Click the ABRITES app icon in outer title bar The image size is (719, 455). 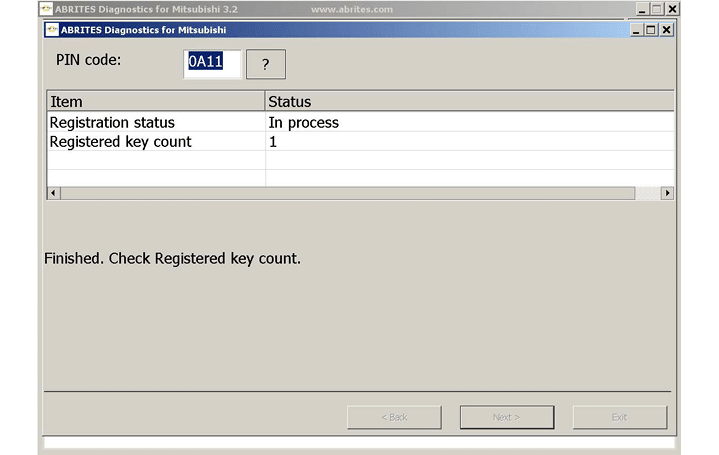46,8
